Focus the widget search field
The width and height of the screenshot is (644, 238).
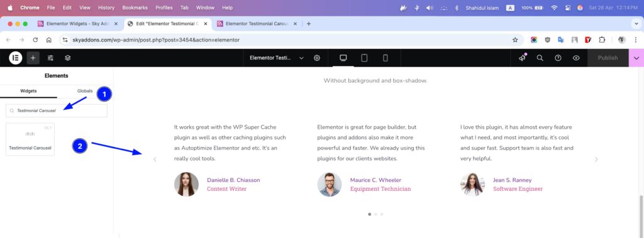click(57, 111)
